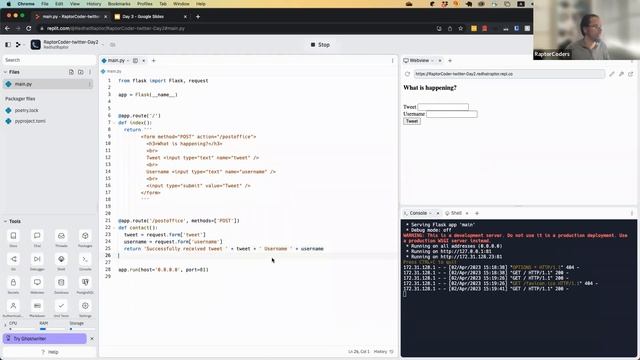640x360 pixels.
Task: Reload the Webview page
Action: point(407,74)
